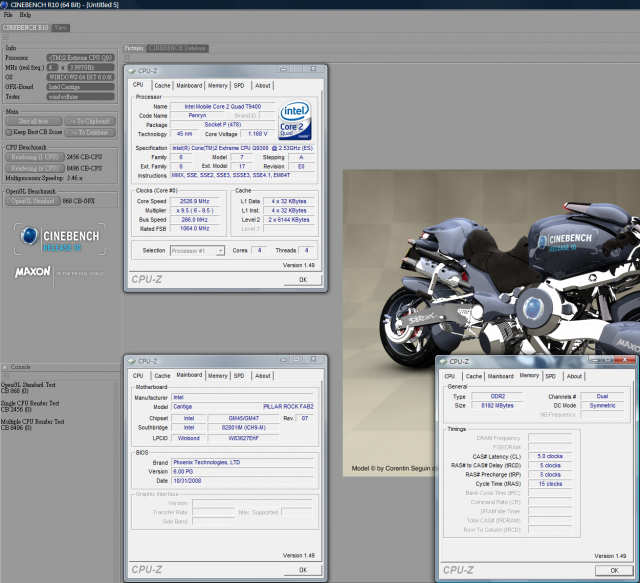
Task: Open Cache tab in Memory CPU-Z window
Action: tap(473, 376)
